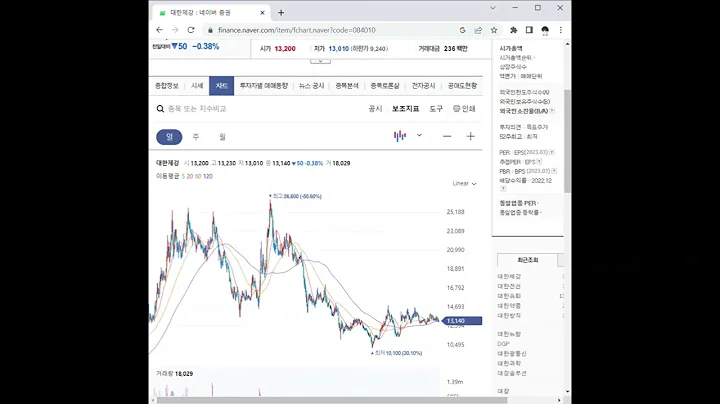Open the 시세 tab
This screenshot has height=404, width=720.
[197, 86]
